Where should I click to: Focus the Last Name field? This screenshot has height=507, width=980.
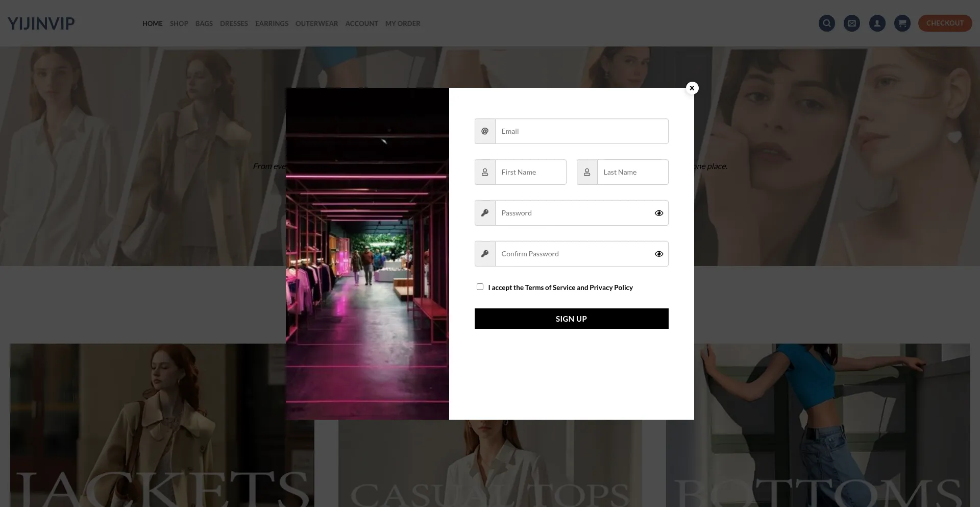pos(632,172)
